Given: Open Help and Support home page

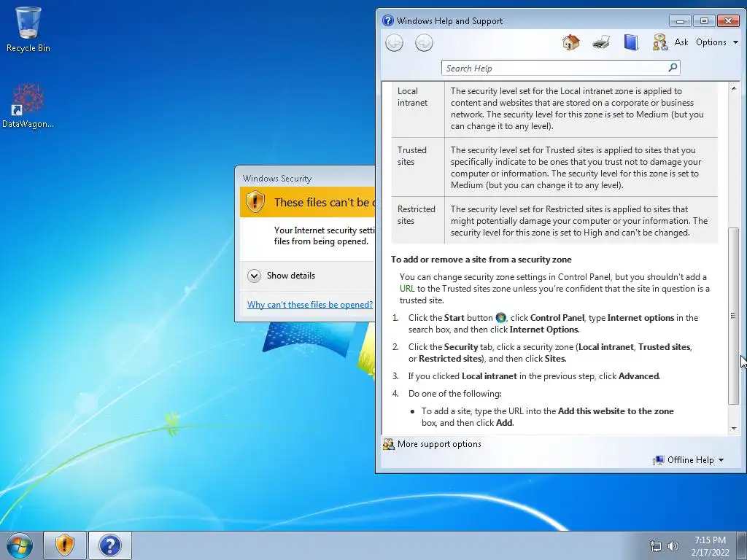Looking at the screenshot, I should coord(570,42).
